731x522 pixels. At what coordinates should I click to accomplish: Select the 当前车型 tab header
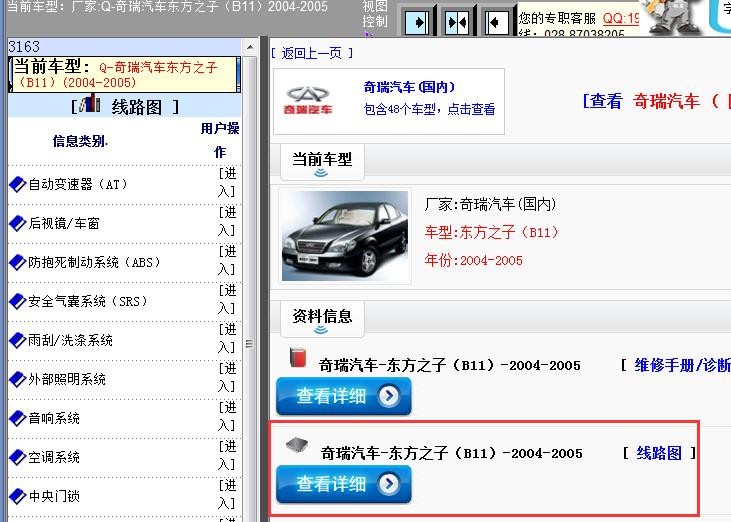[x=322, y=161]
